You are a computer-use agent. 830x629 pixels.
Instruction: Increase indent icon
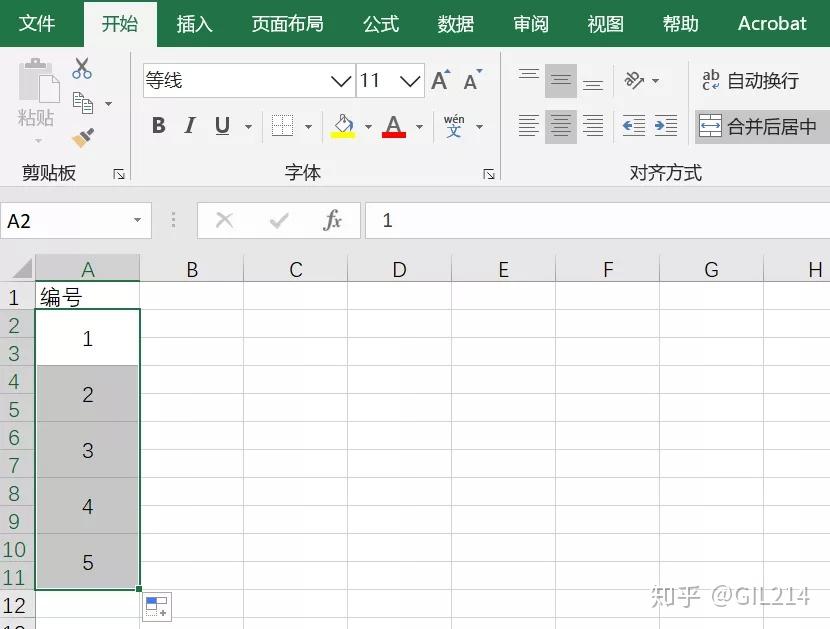666,126
